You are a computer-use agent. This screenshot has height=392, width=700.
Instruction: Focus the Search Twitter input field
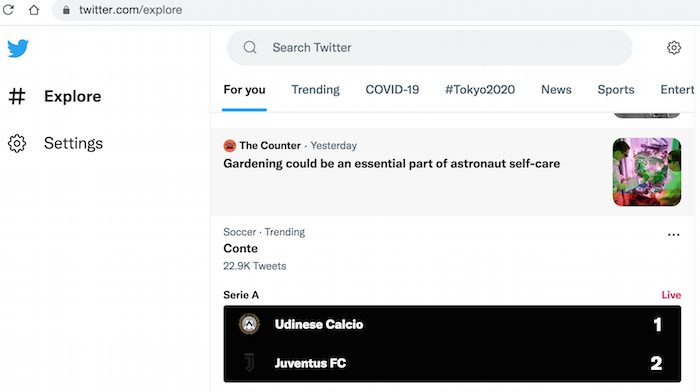(x=429, y=48)
